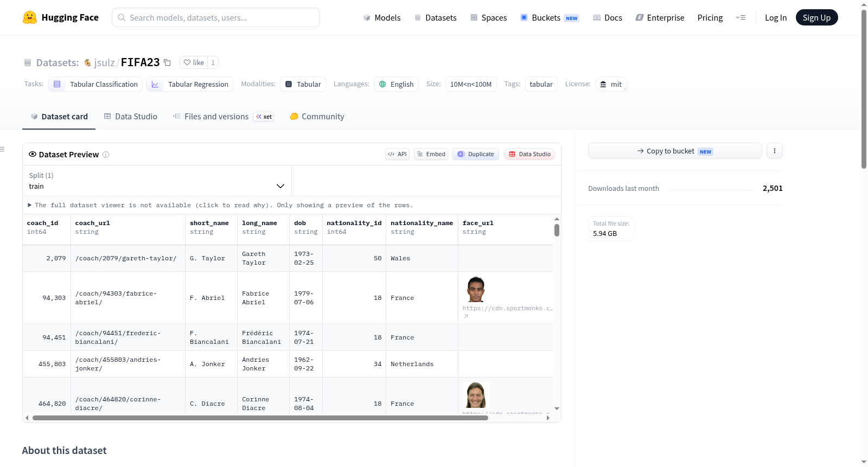Click the table scroll down arrow
Image resolution: width=868 pixels, height=467 pixels.
(557, 408)
